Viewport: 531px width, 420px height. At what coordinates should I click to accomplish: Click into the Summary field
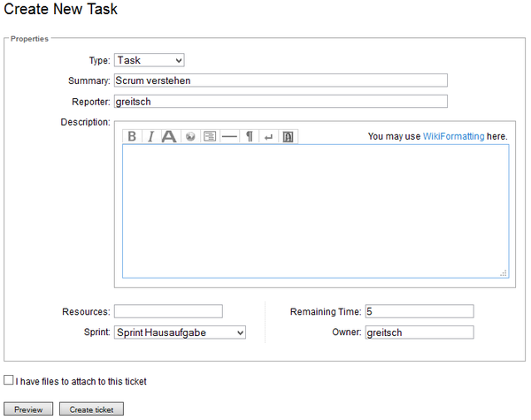(x=281, y=80)
